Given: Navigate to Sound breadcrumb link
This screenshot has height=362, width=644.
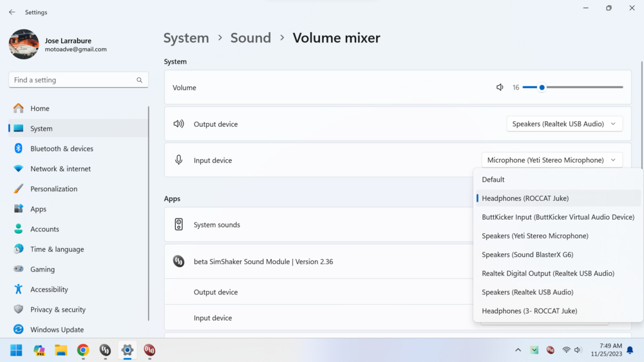Looking at the screenshot, I should point(251,38).
